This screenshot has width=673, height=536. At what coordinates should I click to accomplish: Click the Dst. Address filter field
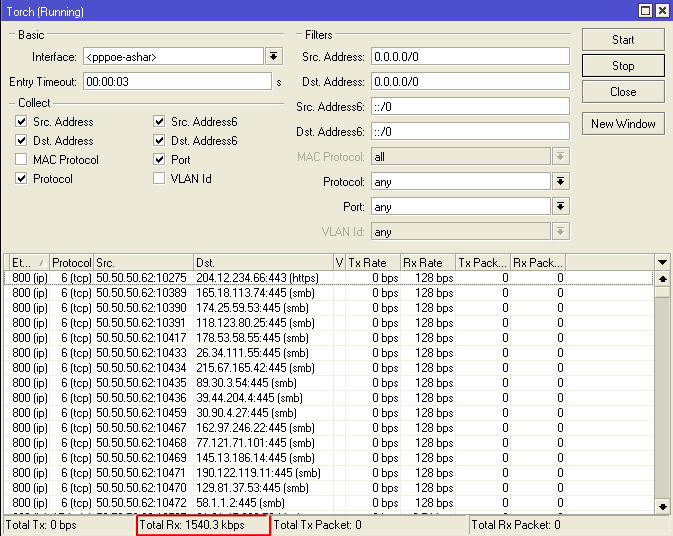point(470,82)
